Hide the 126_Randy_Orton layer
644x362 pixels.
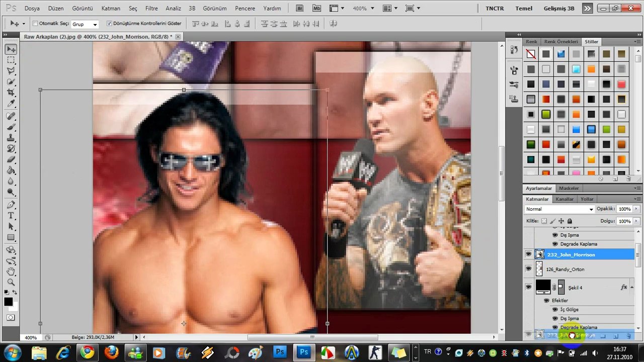[528, 269]
